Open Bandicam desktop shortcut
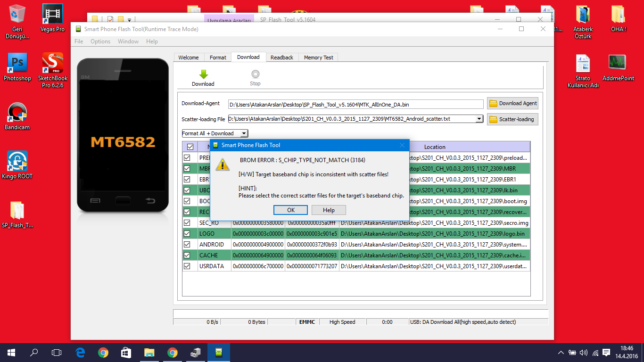The height and width of the screenshot is (362, 644). pyautogui.click(x=17, y=116)
